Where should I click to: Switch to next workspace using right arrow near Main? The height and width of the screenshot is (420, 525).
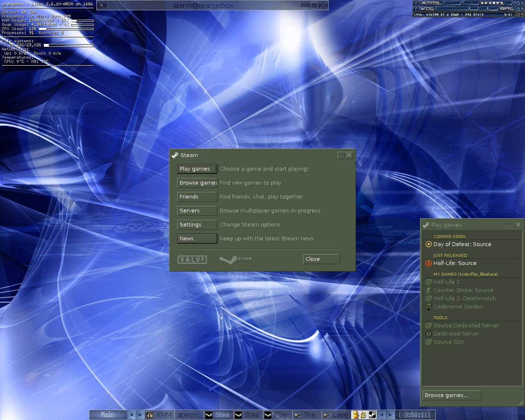coord(140,415)
